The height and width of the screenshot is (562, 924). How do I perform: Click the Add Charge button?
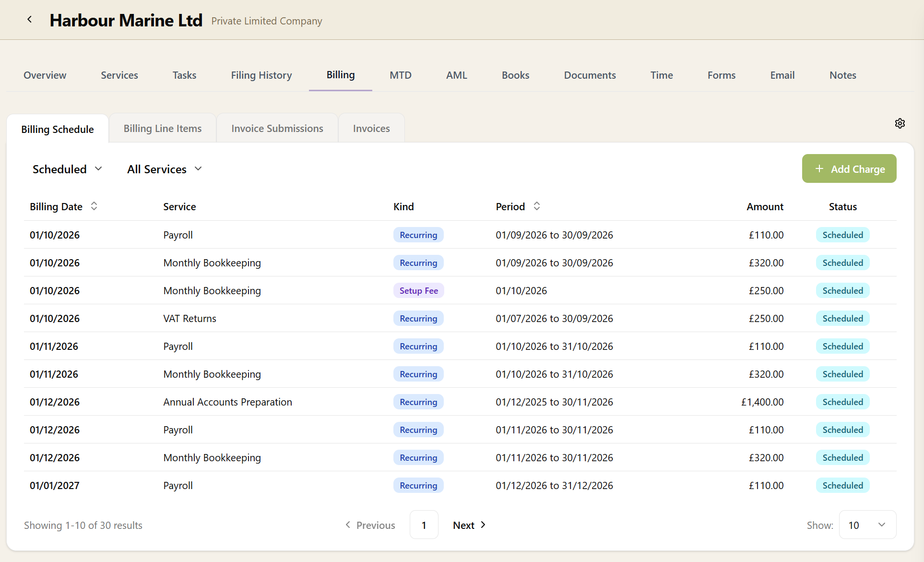click(849, 169)
